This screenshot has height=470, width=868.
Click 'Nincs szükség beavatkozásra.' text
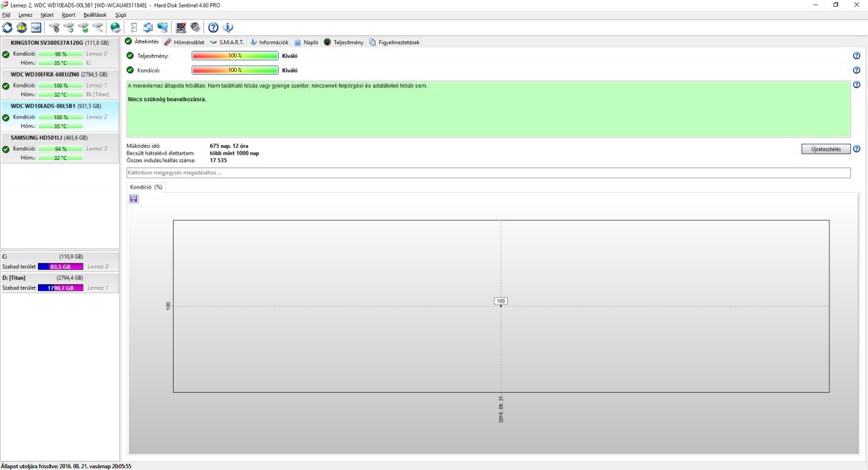[x=167, y=99]
